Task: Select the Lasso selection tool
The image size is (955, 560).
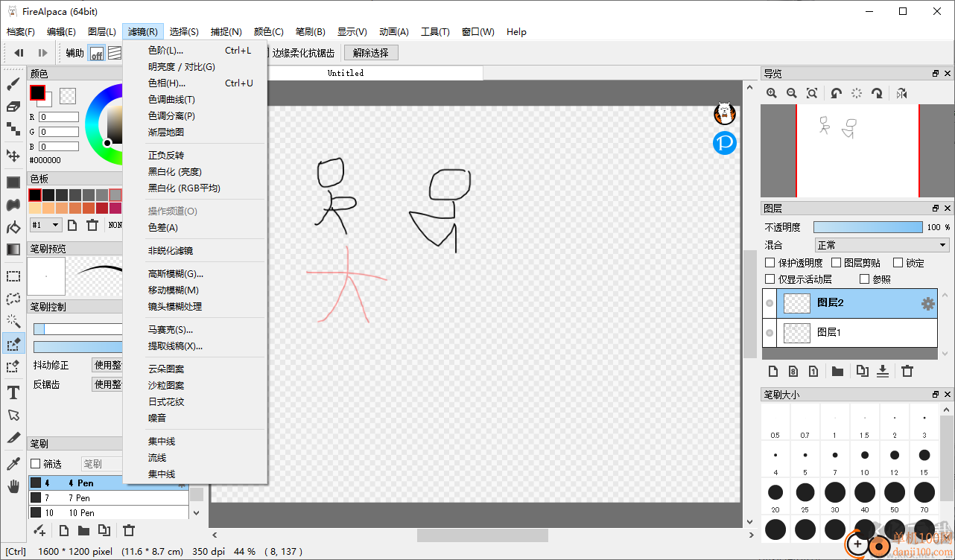Action: pos(13,299)
